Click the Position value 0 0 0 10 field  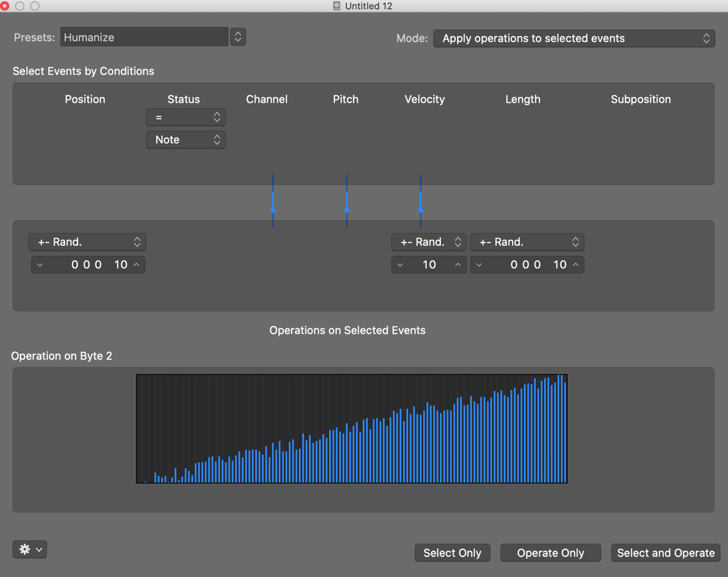pyautogui.click(x=88, y=265)
